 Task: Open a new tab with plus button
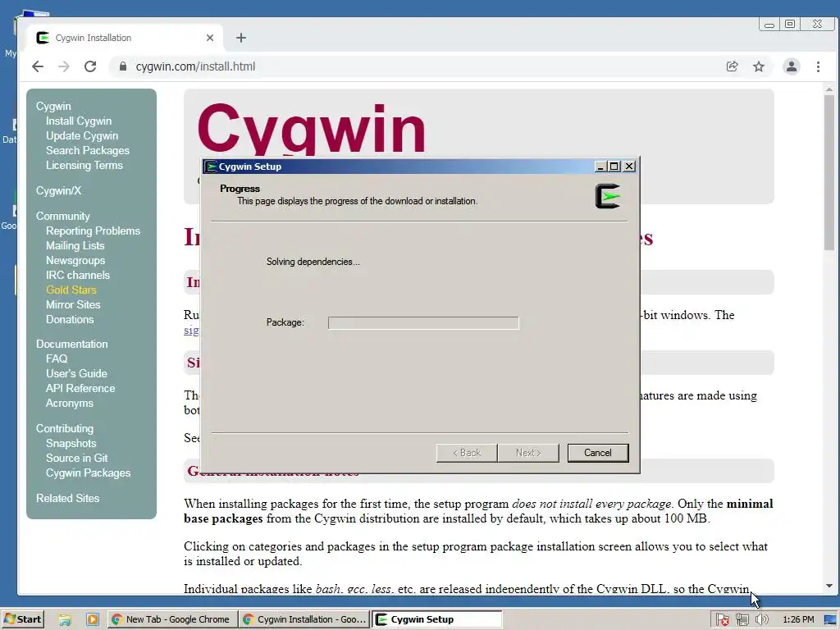[241, 38]
